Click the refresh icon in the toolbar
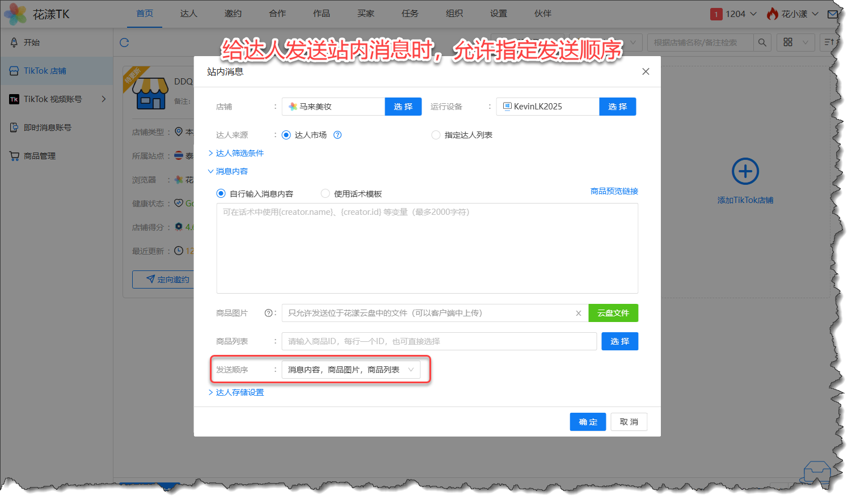The width and height of the screenshot is (856, 504). pyautogui.click(x=125, y=43)
